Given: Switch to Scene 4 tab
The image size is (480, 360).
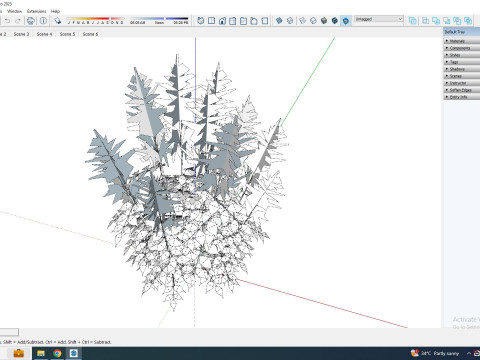Looking at the screenshot, I should point(44,34).
